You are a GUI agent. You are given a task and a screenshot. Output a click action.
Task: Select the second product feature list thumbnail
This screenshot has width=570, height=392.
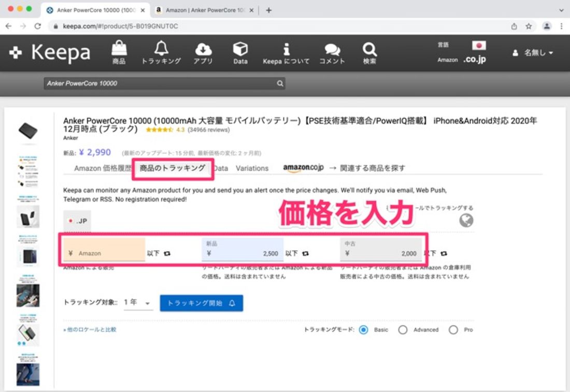click(x=28, y=171)
